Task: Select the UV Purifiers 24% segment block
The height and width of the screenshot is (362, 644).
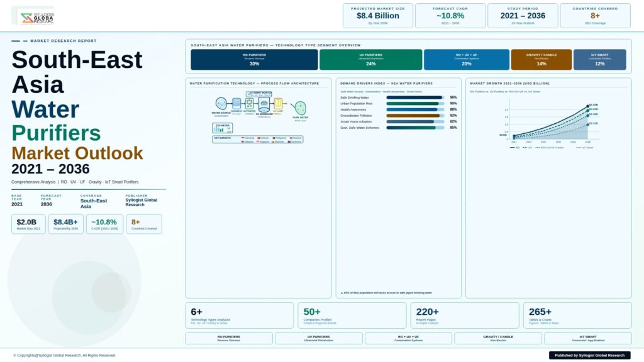Action: [370, 59]
